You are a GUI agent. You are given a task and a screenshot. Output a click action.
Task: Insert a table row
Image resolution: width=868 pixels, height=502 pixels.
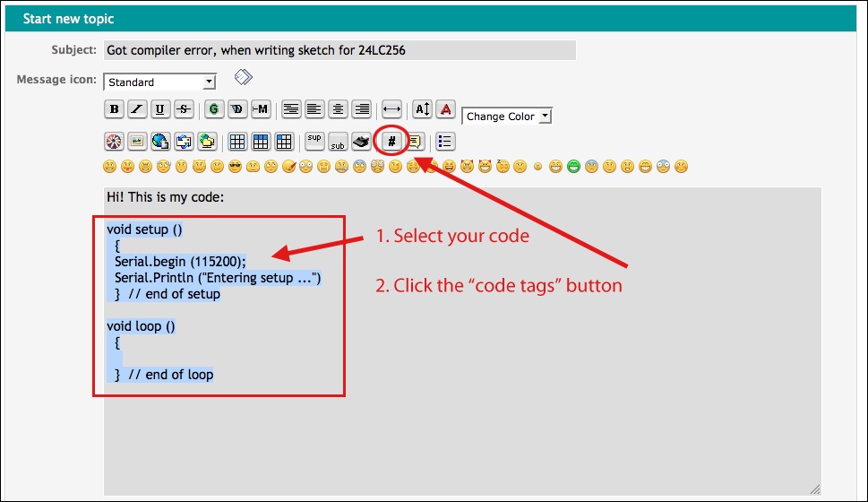260,142
